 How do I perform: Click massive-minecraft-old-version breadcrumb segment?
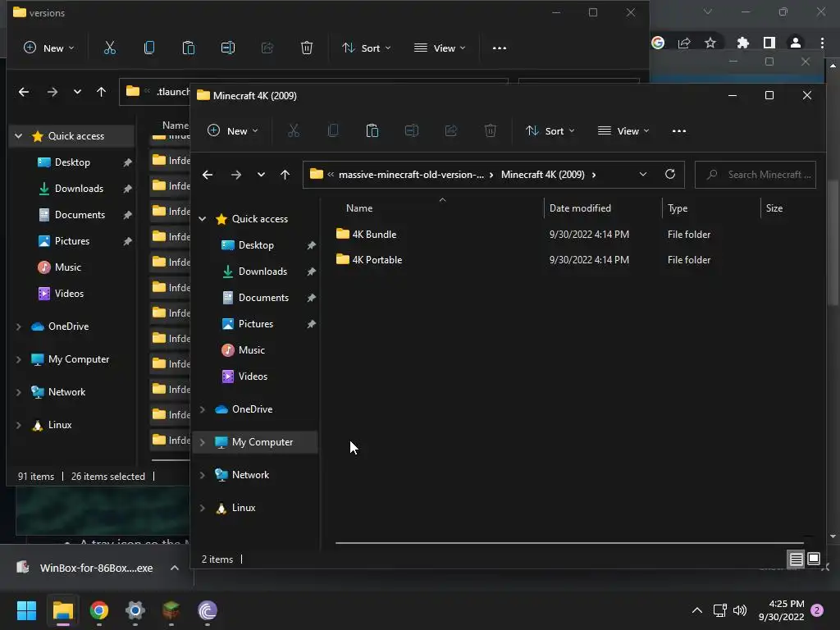[x=411, y=175]
